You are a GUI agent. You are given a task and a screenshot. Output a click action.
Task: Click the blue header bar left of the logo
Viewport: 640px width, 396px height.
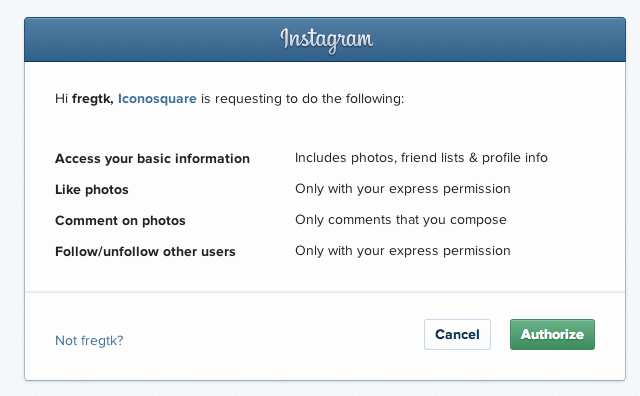(151, 40)
